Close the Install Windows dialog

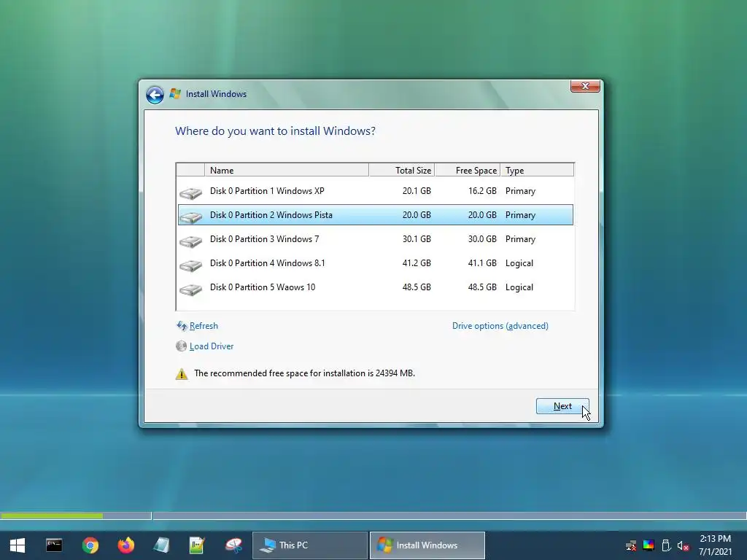coord(585,86)
